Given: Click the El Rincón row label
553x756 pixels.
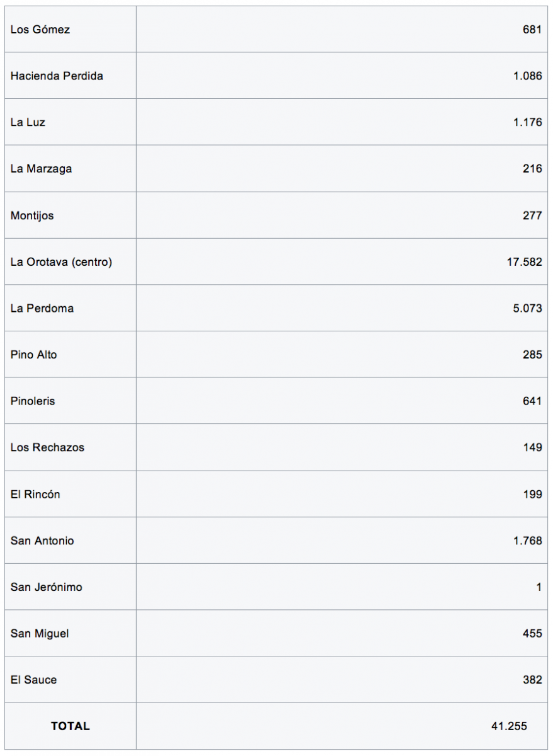Looking at the screenshot, I should click(x=35, y=495).
